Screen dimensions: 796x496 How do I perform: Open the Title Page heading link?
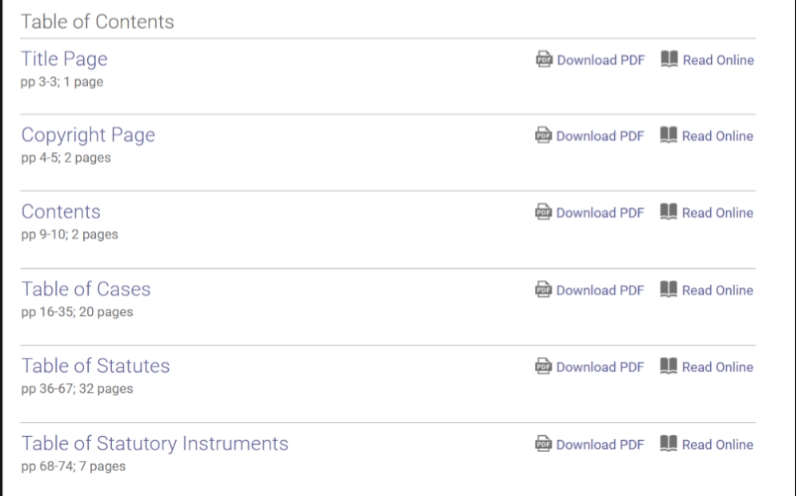pyautogui.click(x=64, y=59)
